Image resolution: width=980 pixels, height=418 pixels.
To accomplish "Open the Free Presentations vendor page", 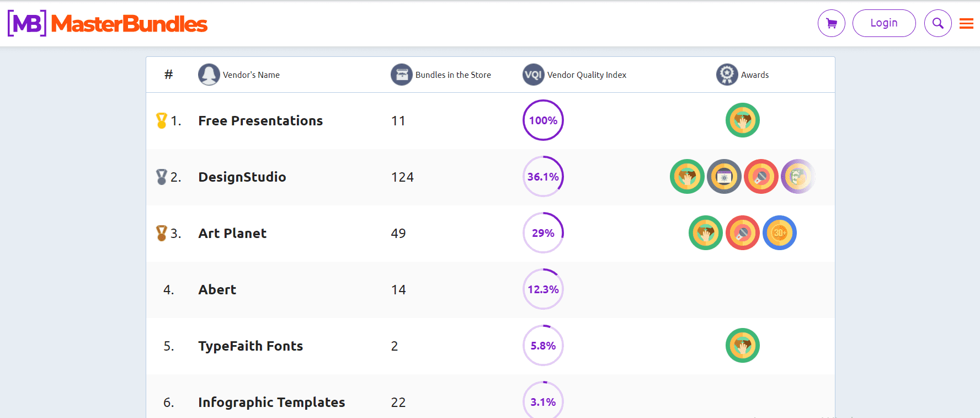I will click(x=260, y=120).
